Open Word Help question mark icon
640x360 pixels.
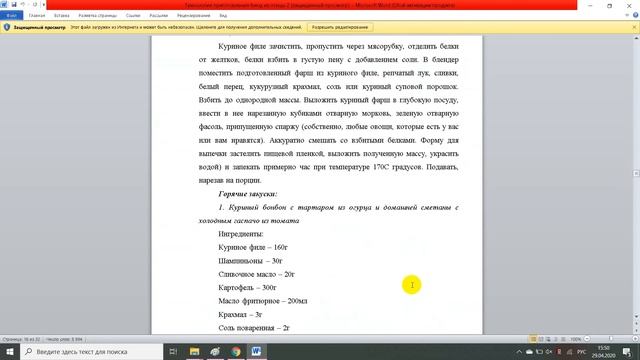tap(636, 16)
